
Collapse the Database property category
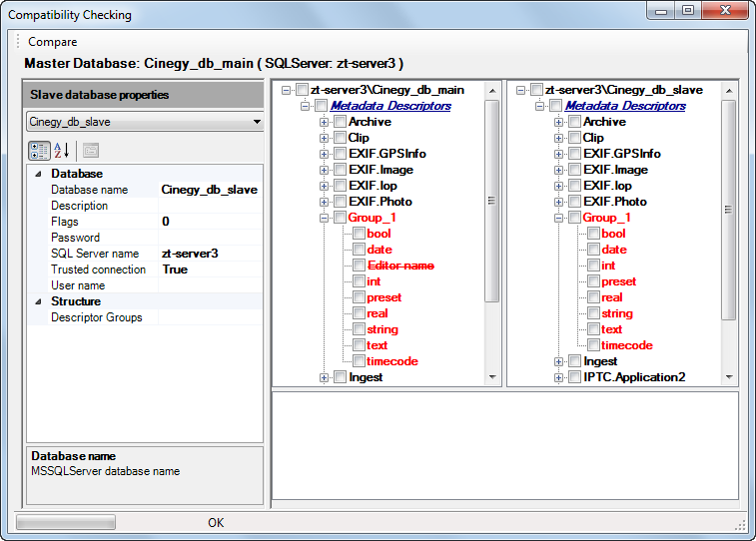click(x=38, y=174)
